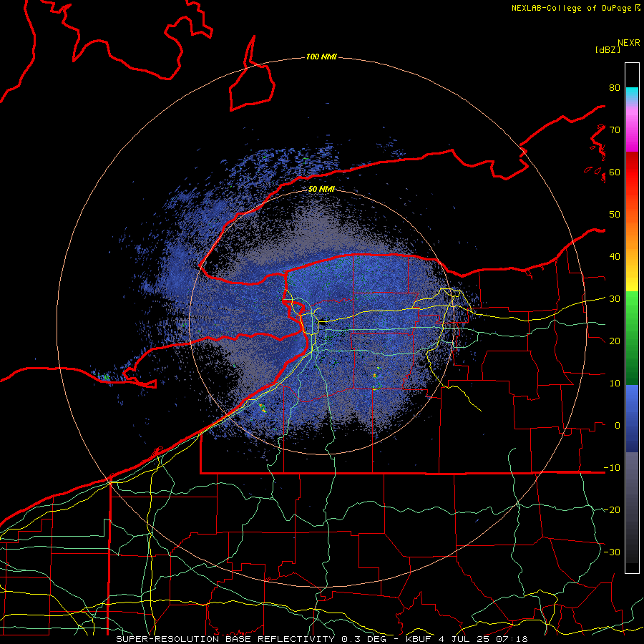Click the cyan top segment of color bar
644x644 pixels.
(x=632, y=92)
